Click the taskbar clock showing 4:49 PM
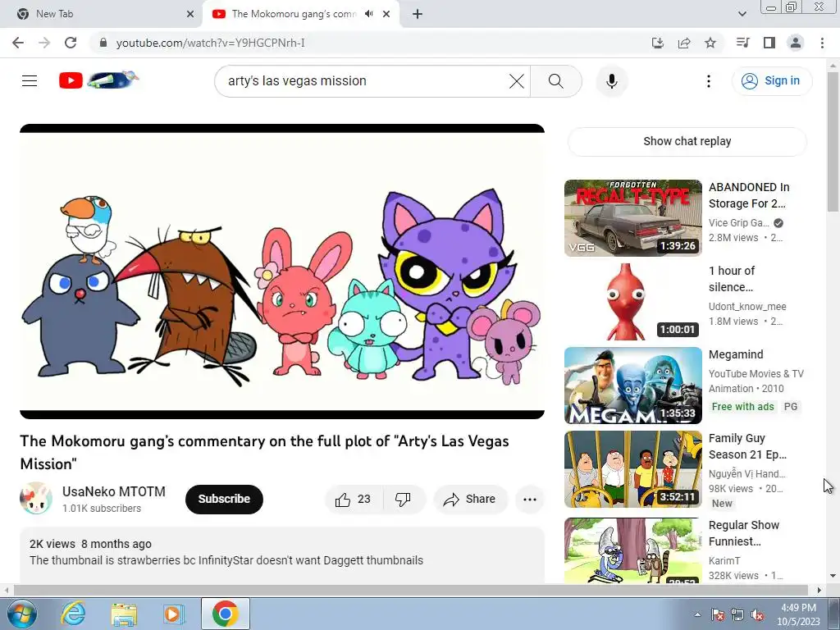Viewport: 840px width, 630px height. (x=798, y=614)
